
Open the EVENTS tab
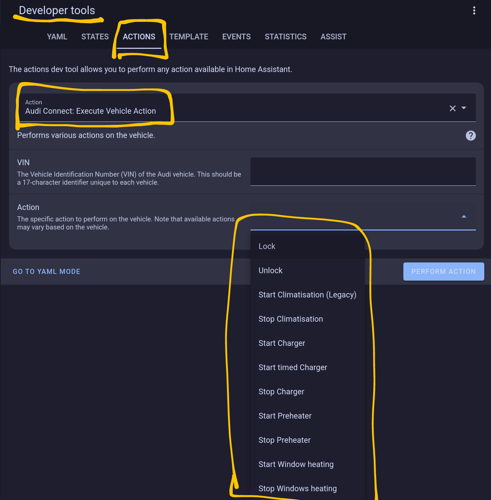(236, 37)
